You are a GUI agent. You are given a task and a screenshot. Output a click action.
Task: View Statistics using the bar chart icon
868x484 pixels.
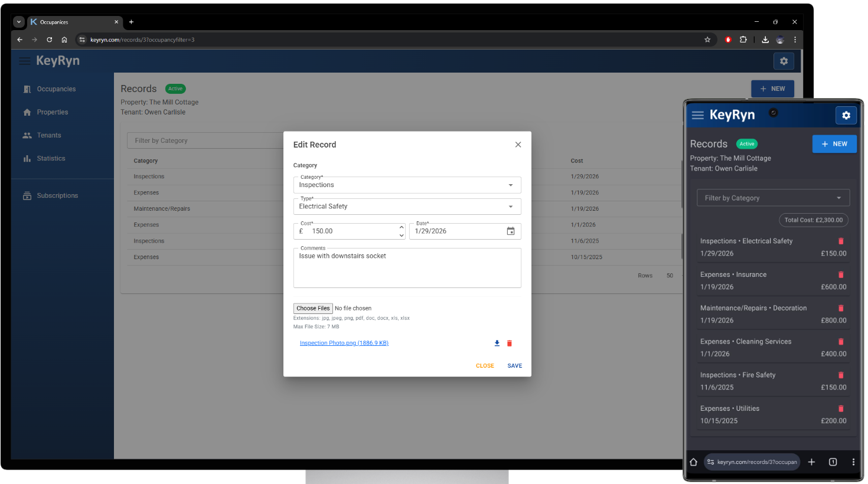point(27,158)
